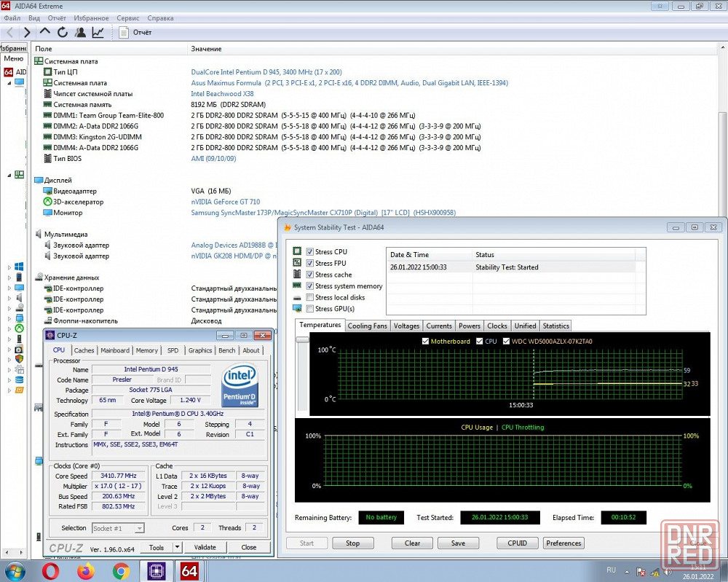Open the Отчёт report toolbar button
This screenshot has width=728, height=582.
[x=135, y=32]
